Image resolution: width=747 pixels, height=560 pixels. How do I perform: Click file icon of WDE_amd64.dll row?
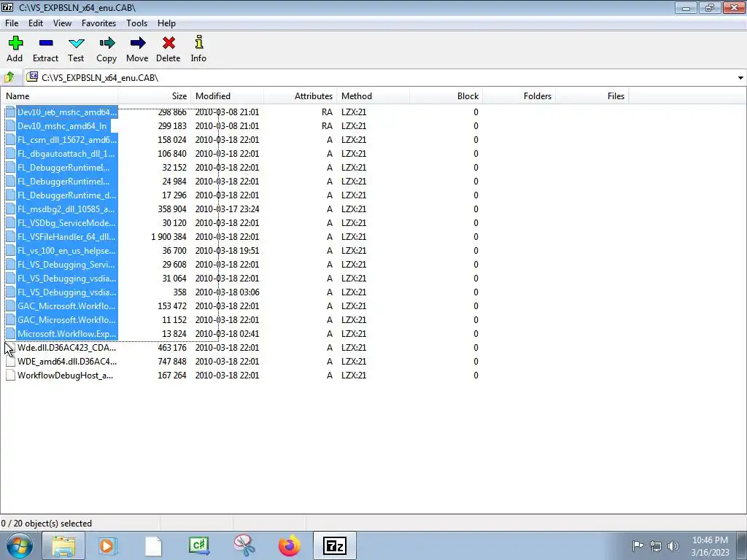click(10, 362)
